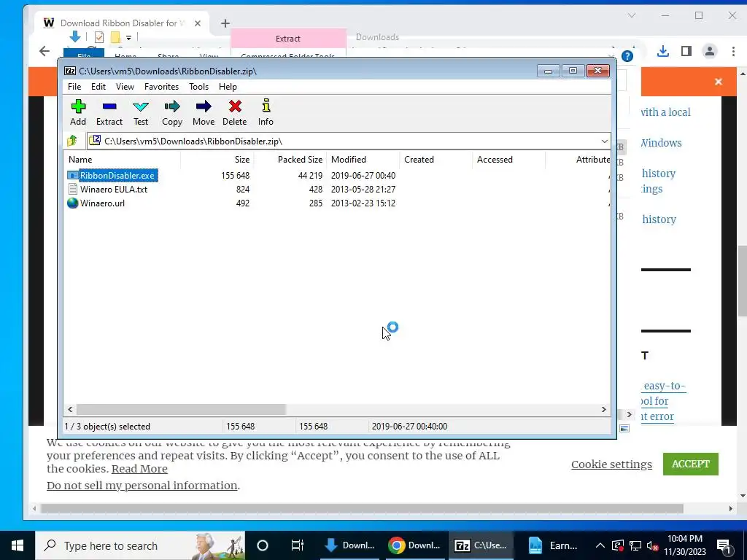This screenshot has height=560, width=747.
Task: Open Chrome three-dot menu
Action: 733,51
